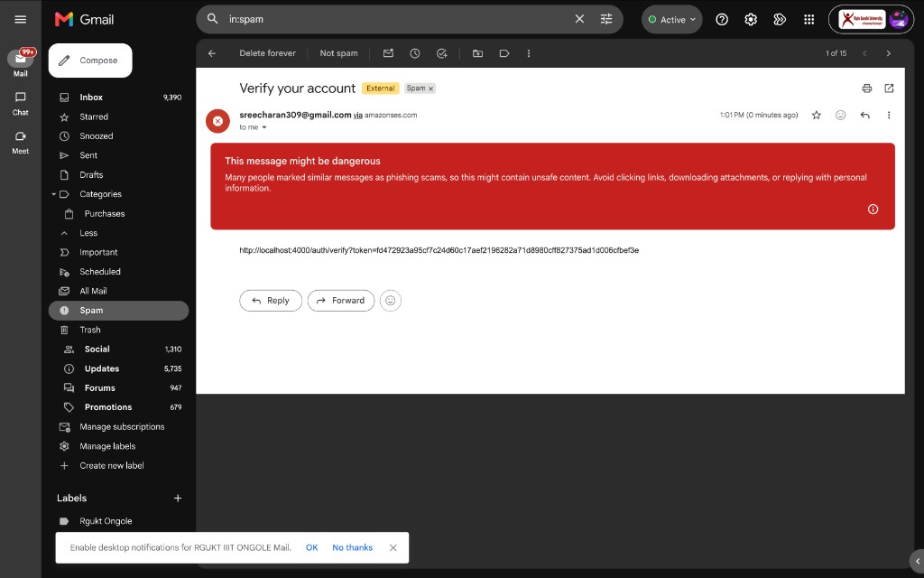Go to the newer message arrow

[864, 53]
